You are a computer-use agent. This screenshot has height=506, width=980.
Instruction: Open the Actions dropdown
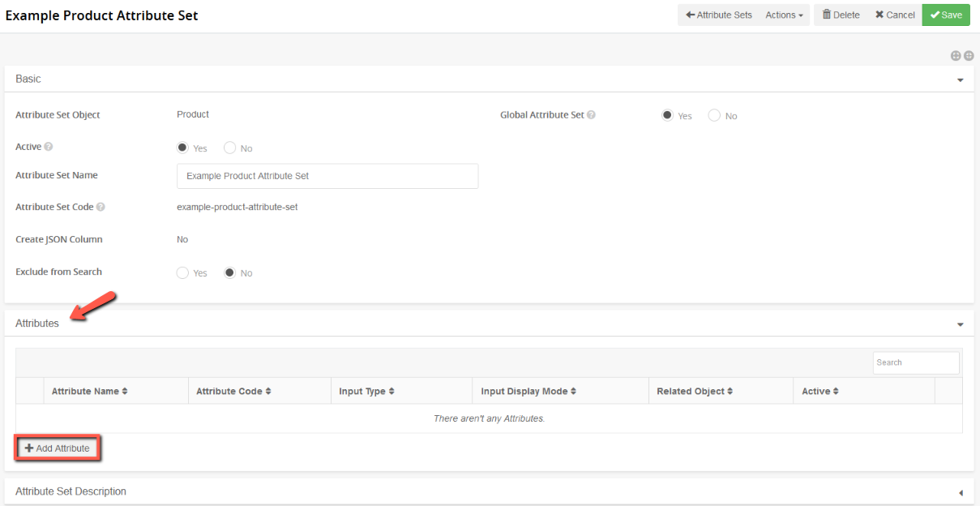pyautogui.click(x=783, y=15)
